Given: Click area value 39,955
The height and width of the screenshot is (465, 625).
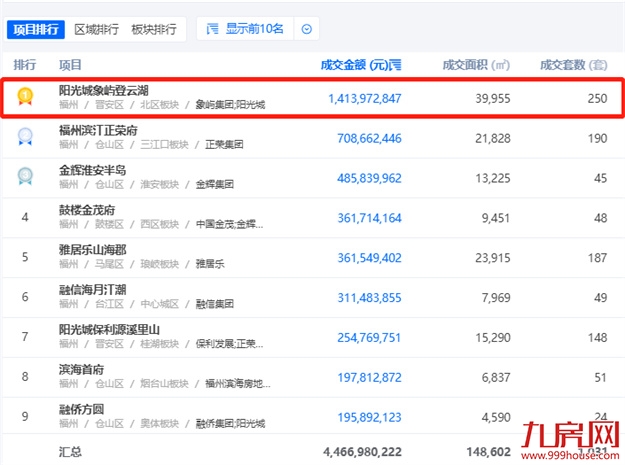Looking at the screenshot, I should (493, 98).
